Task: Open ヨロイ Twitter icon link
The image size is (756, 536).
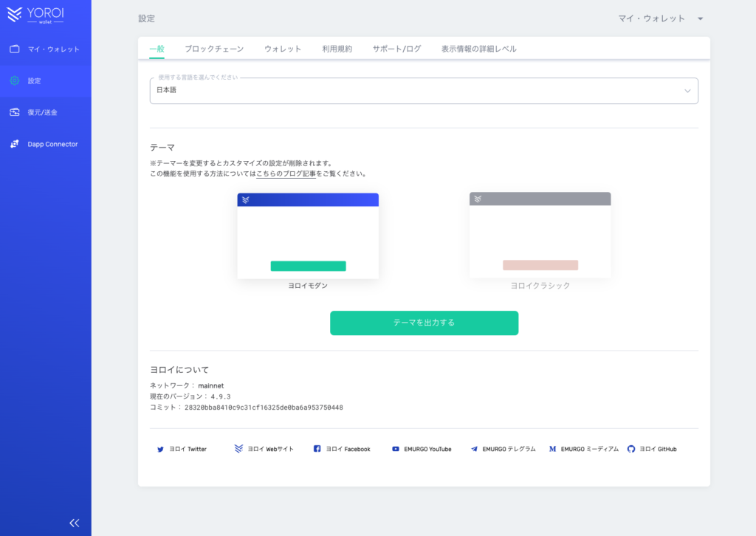Action: 160,449
